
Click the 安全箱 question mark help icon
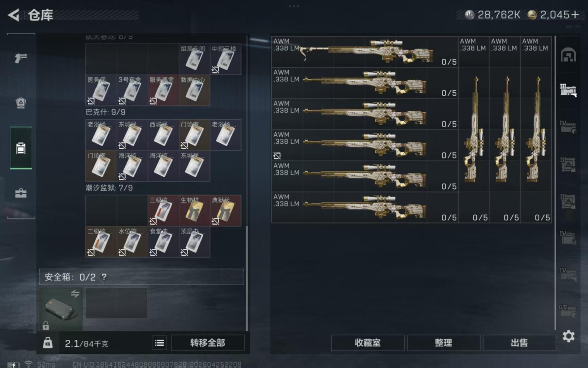[x=104, y=277]
